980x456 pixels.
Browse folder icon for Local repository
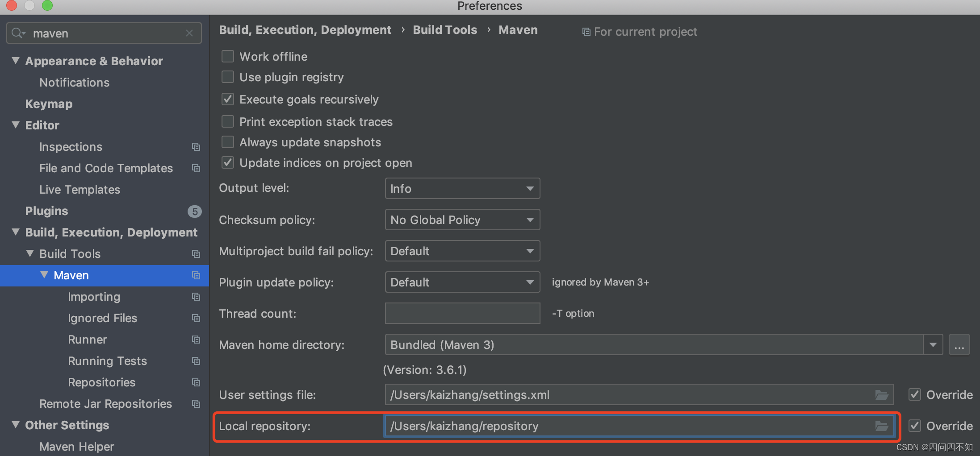(881, 426)
